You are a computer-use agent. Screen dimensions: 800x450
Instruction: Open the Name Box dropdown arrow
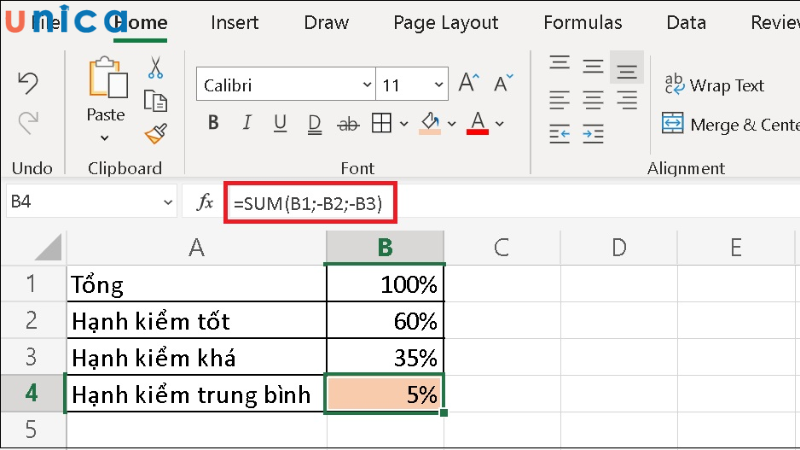(167, 203)
